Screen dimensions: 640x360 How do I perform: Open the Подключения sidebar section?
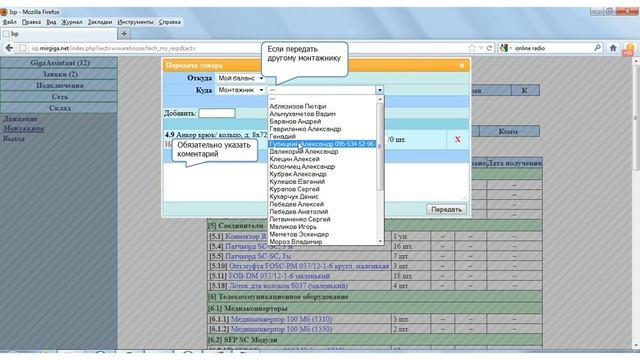coord(59,86)
